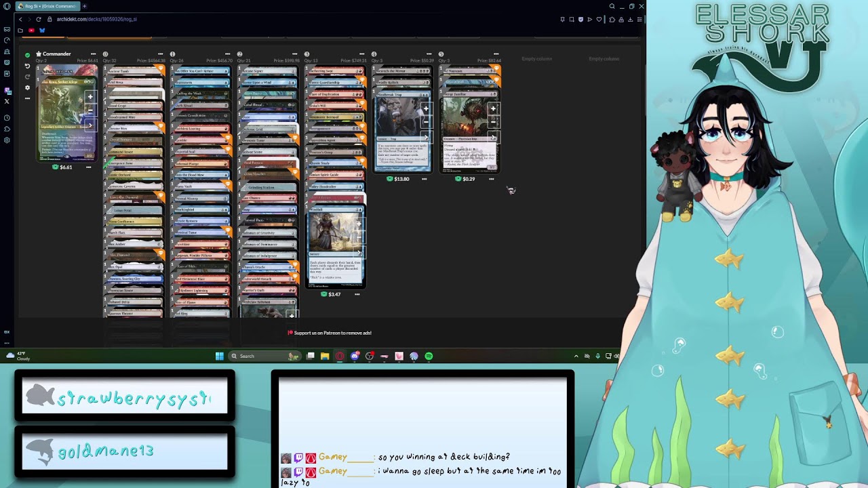
Task: Open the Windows Start menu
Action: click(220, 356)
